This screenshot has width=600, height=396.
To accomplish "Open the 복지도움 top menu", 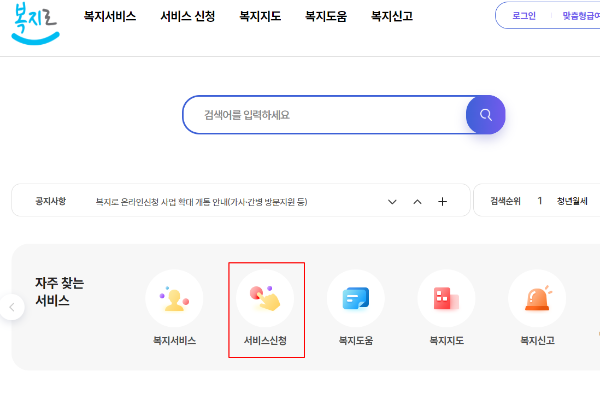I will tap(326, 16).
